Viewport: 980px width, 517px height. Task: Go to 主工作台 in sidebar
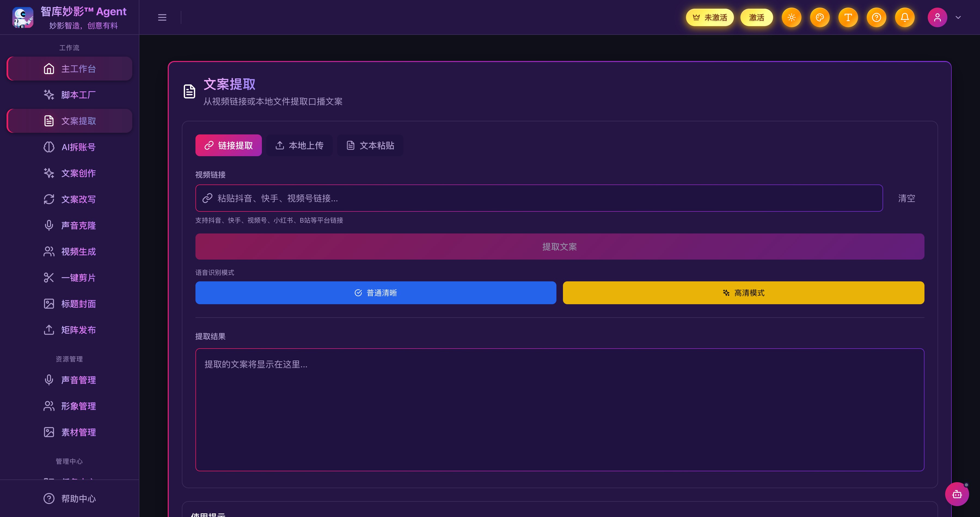click(70, 69)
